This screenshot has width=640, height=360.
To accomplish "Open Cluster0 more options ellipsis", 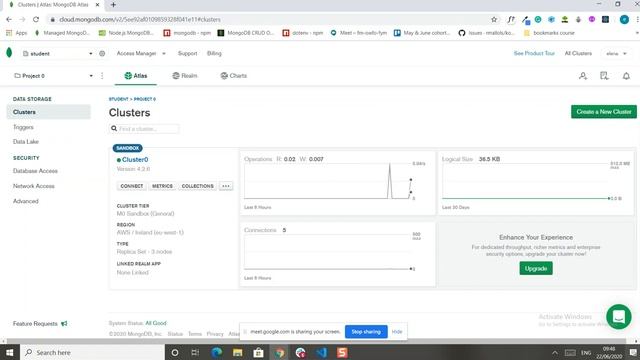I will click(226, 186).
